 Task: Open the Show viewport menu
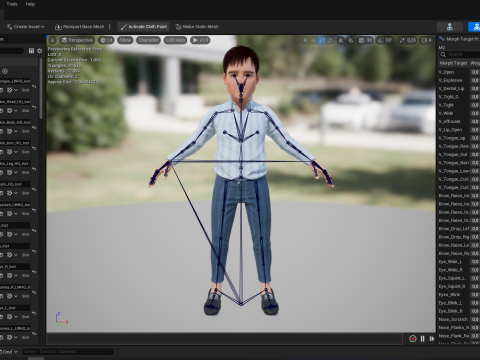point(125,40)
